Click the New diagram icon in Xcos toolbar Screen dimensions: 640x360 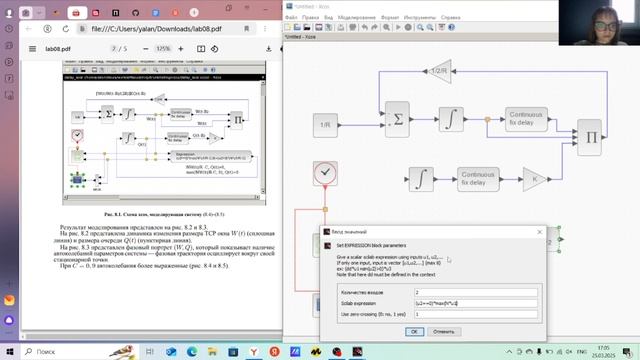pyautogui.click(x=288, y=27)
